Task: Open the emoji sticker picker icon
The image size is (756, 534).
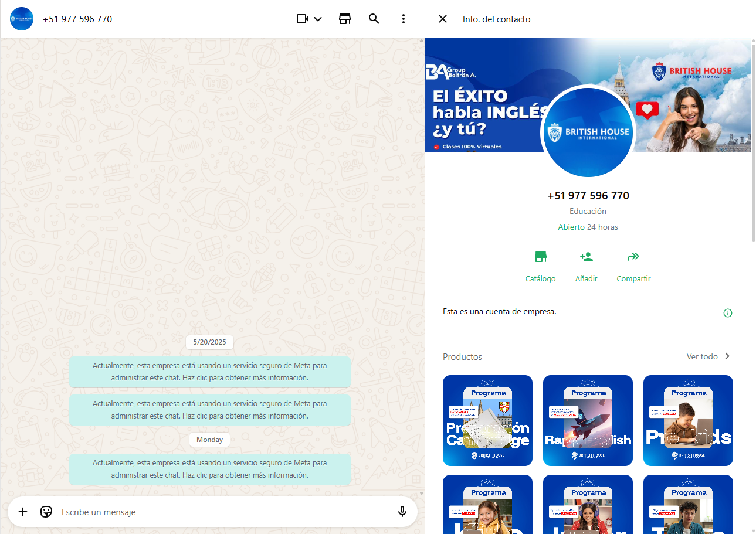Action: tap(46, 512)
